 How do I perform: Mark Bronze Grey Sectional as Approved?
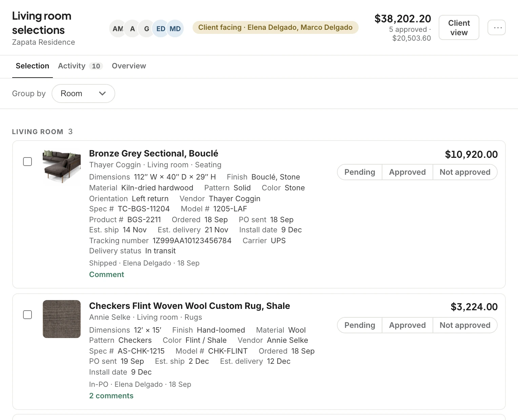[x=407, y=172]
